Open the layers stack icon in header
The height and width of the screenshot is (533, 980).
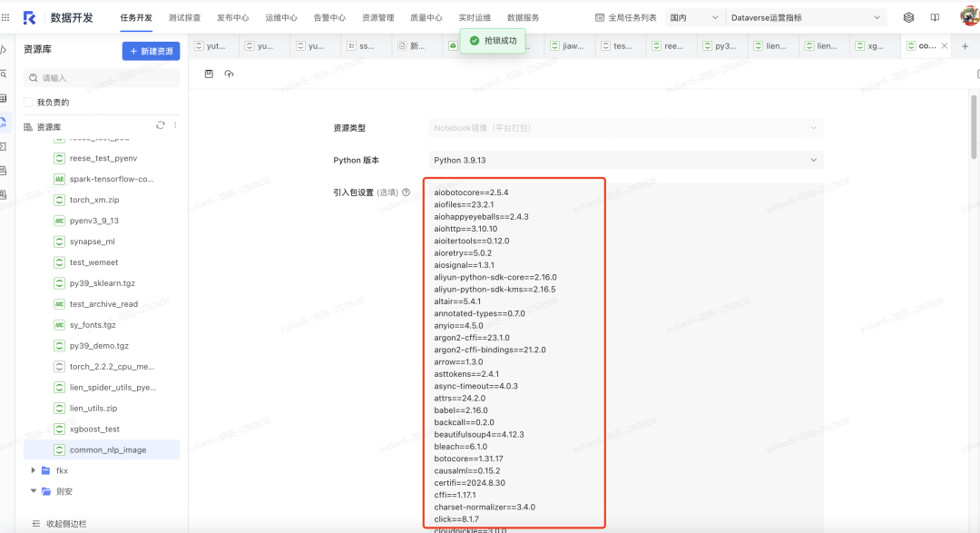pyautogui.click(x=908, y=17)
